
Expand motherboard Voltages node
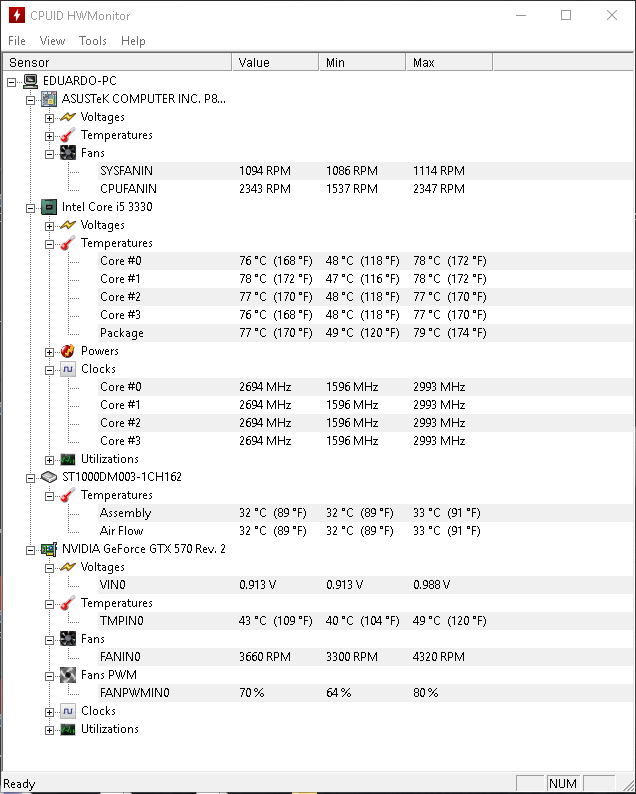(49, 118)
